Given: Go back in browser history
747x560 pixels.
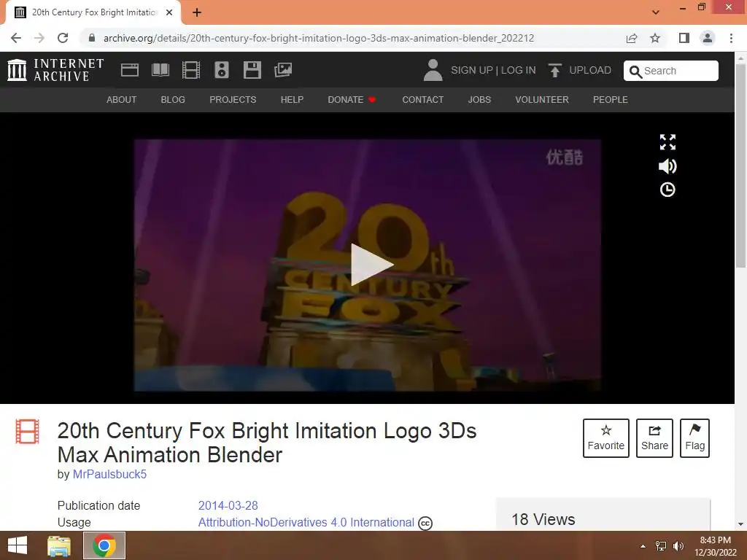Looking at the screenshot, I should [16, 38].
